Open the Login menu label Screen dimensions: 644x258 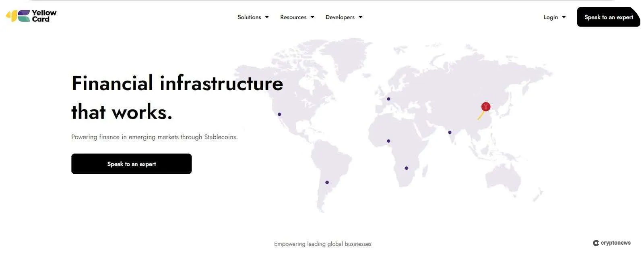[551, 17]
